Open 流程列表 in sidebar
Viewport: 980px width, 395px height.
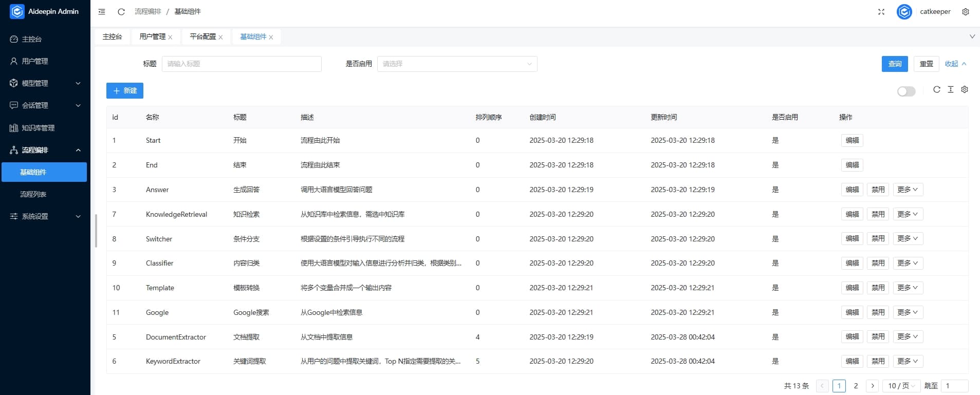click(x=44, y=194)
